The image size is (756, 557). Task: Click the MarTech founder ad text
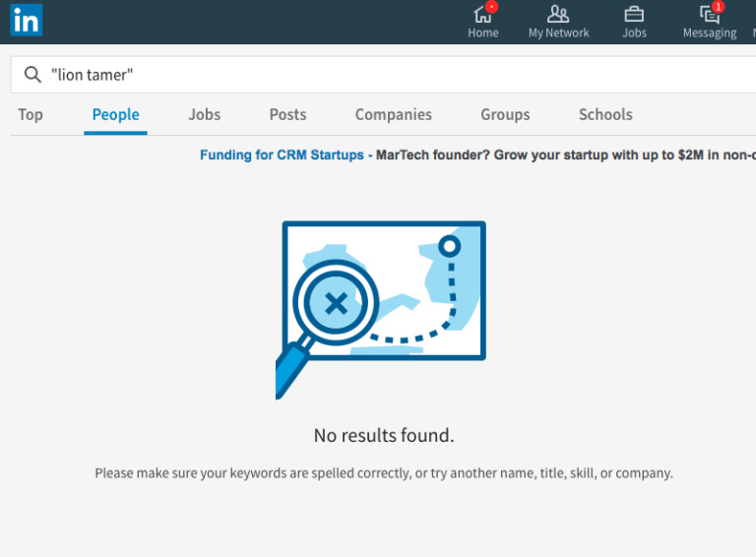[566, 155]
